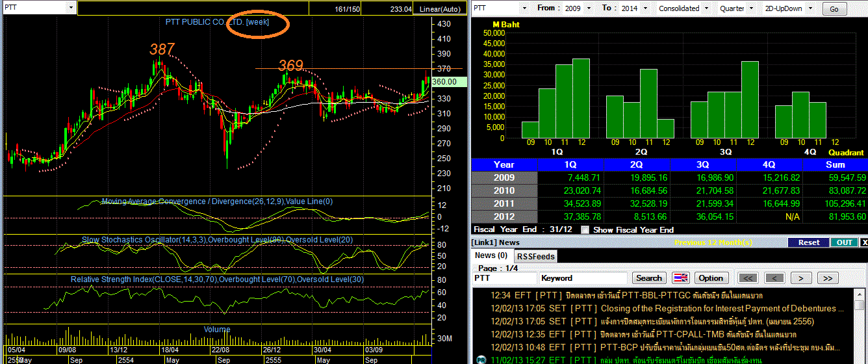Click the Relative Strength Index indicator label
Viewport: 868px width, 364px height.
tap(217, 279)
